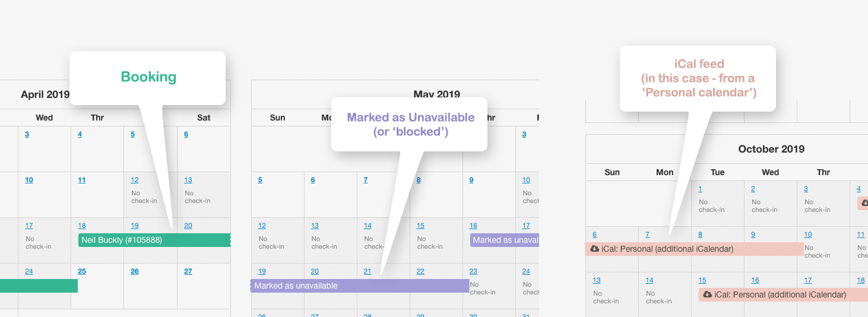868x317 pixels.
Task: Open the iCal: Personal event starting October 15
Action: 781,294
